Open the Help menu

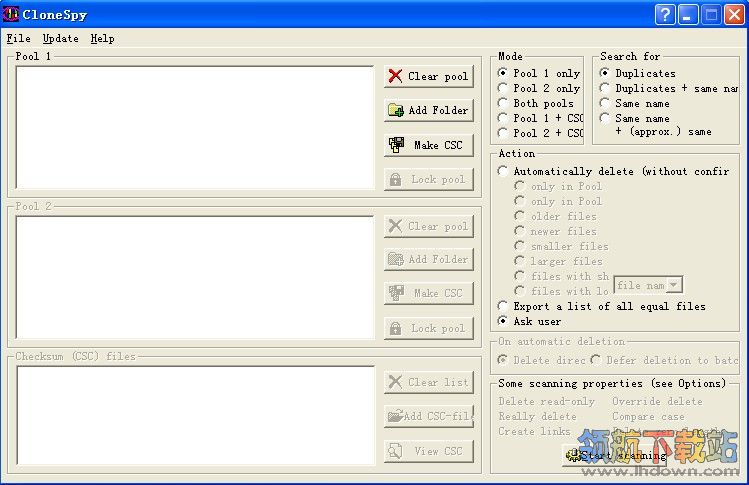click(x=102, y=39)
